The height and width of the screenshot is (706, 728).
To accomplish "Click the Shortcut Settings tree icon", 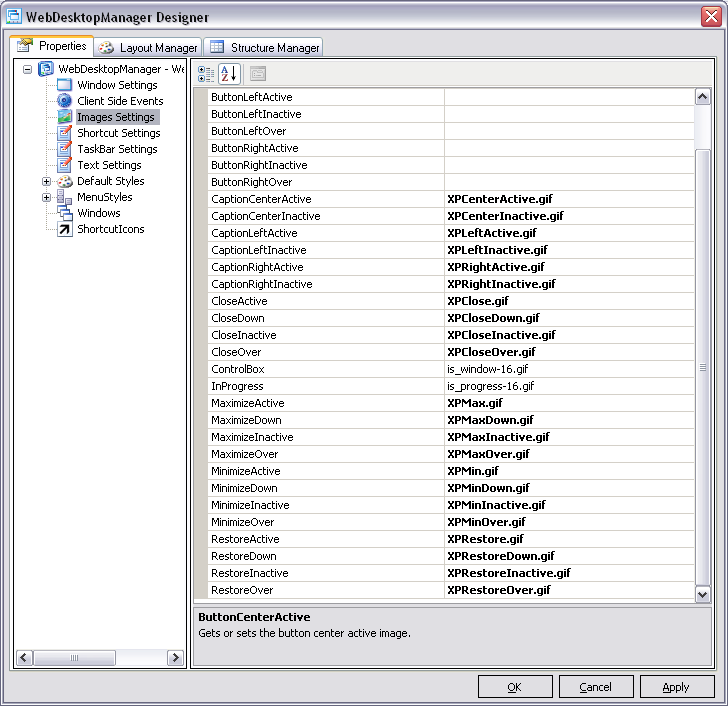I will click(65, 133).
